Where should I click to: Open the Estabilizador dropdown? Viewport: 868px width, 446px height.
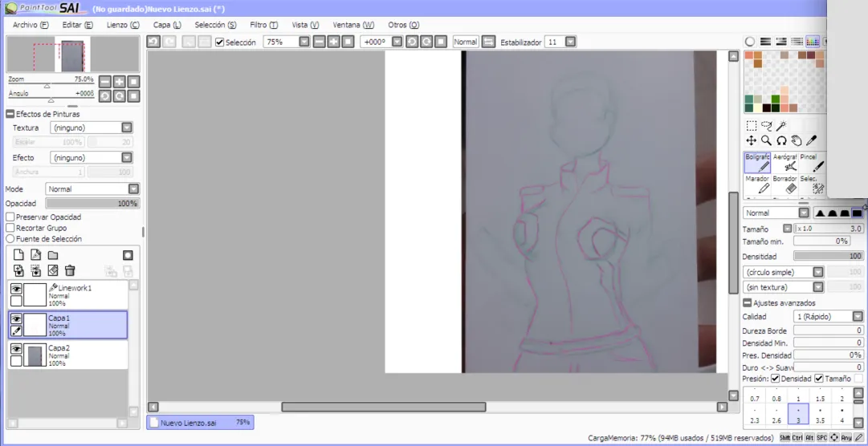pos(570,42)
